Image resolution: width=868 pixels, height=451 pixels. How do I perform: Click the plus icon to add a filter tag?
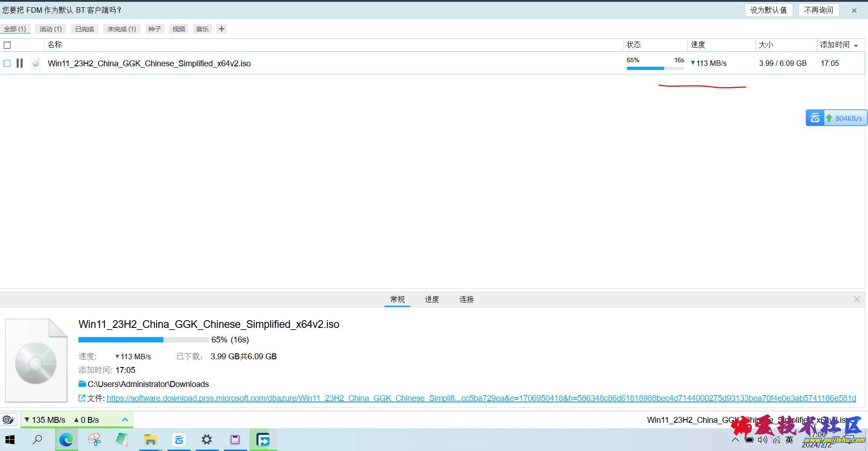pyautogui.click(x=222, y=29)
